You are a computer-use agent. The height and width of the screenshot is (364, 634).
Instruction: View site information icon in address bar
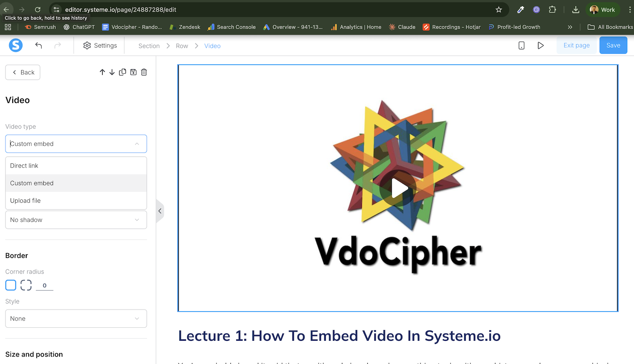pos(56,9)
